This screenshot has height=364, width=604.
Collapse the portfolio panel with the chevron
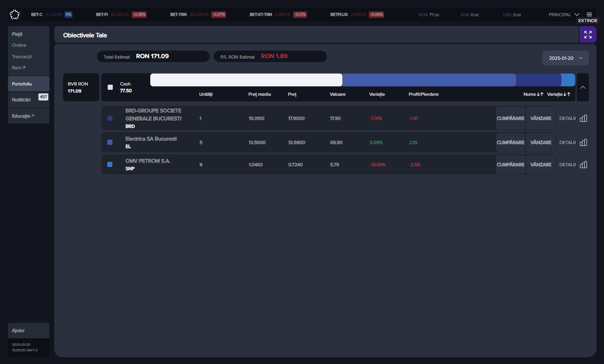click(x=583, y=87)
